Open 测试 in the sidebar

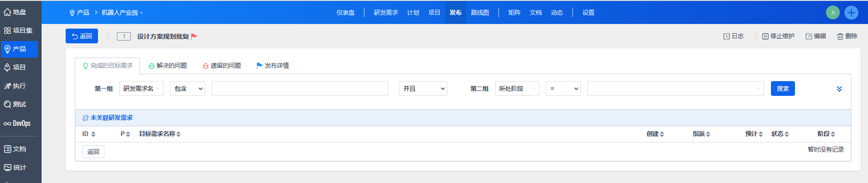(15, 104)
